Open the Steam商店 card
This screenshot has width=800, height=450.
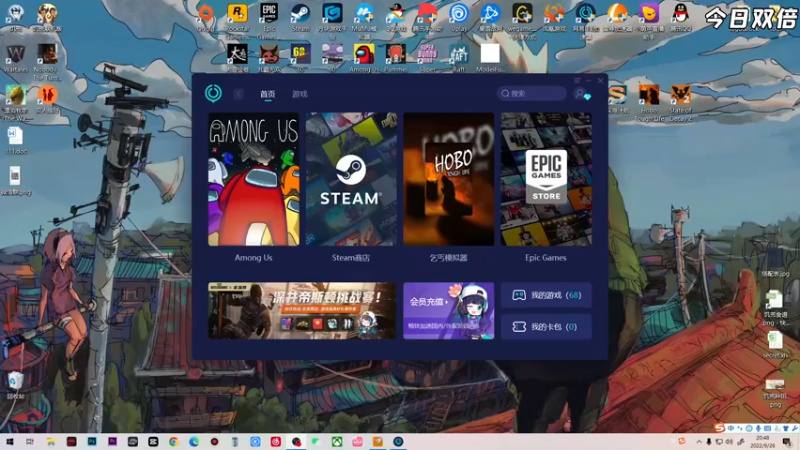[x=351, y=179]
